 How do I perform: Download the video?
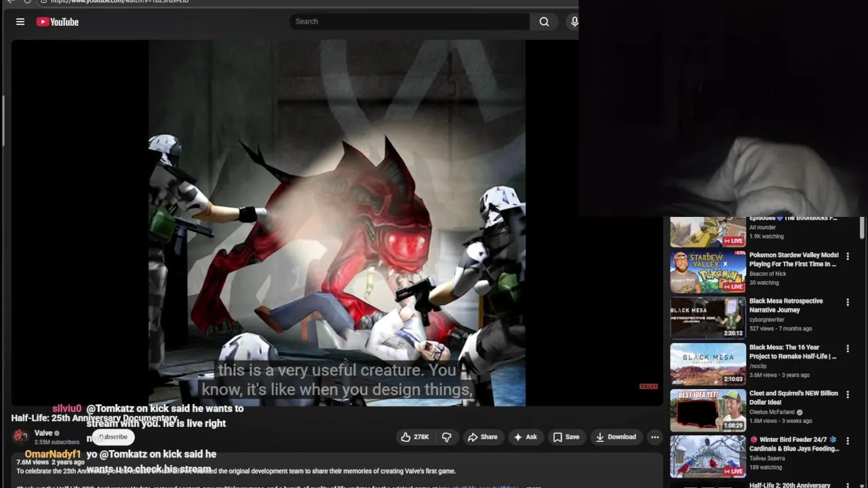point(616,437)
